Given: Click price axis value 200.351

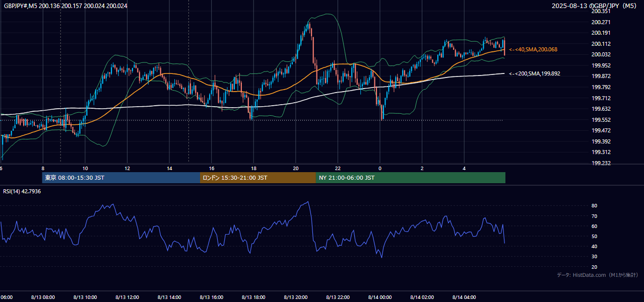Looking at the screenshot, I should (x=601, y=11).
